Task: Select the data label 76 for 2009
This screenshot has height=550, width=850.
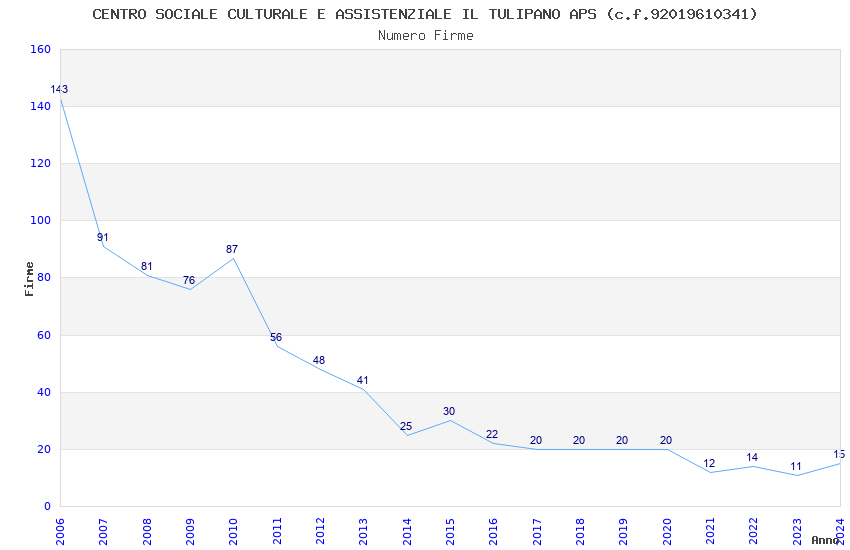Action: click(189, 281)
